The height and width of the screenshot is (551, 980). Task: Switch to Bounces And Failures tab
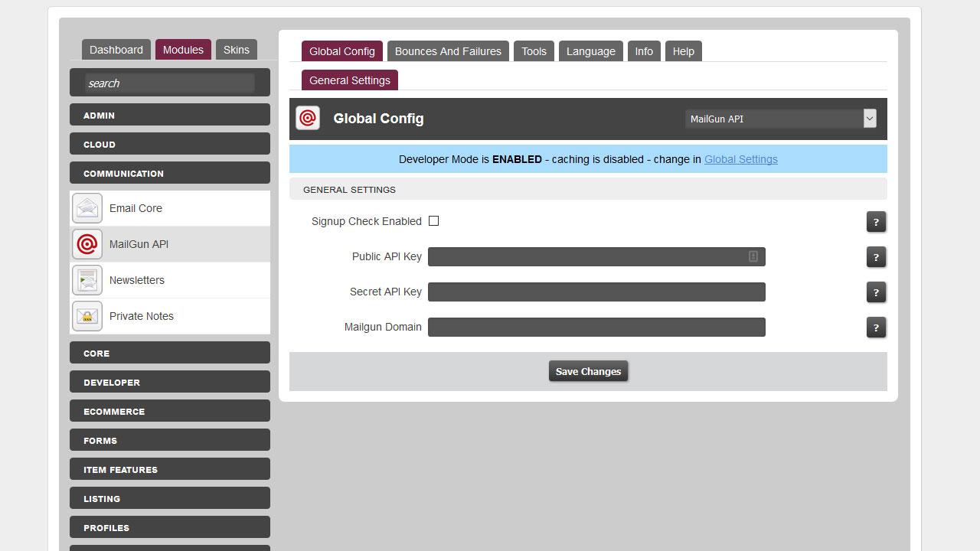tap(448, 51)
